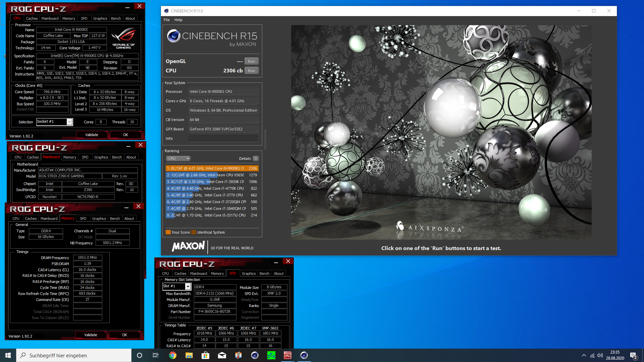Click the Windows search box
Screen dimensions: 644x362
(x=74, y=355)
